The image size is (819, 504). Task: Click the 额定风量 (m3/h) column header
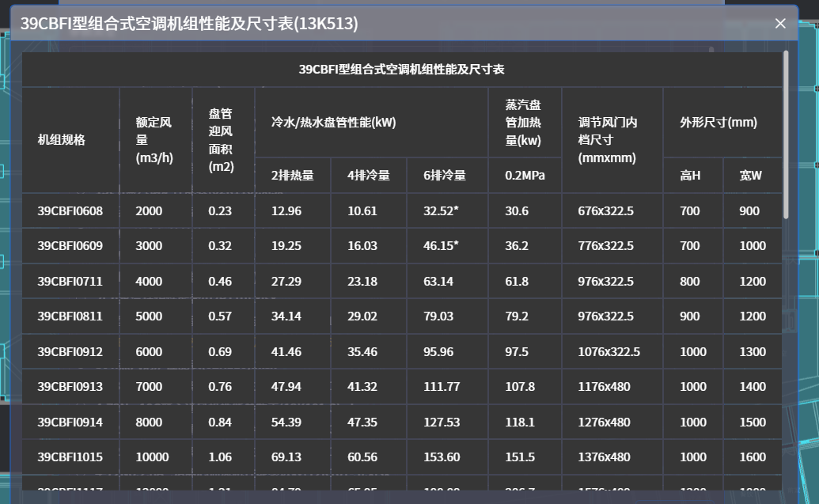pos(154,140)
